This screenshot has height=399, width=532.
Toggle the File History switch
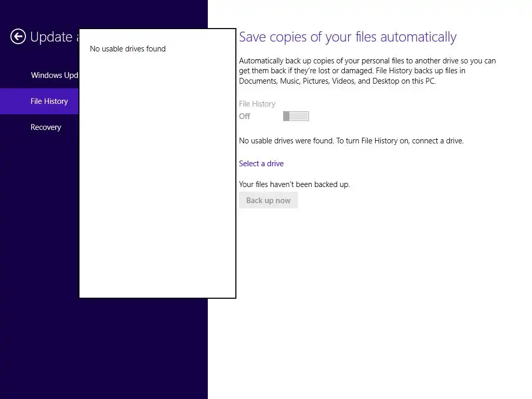[296, 116]
